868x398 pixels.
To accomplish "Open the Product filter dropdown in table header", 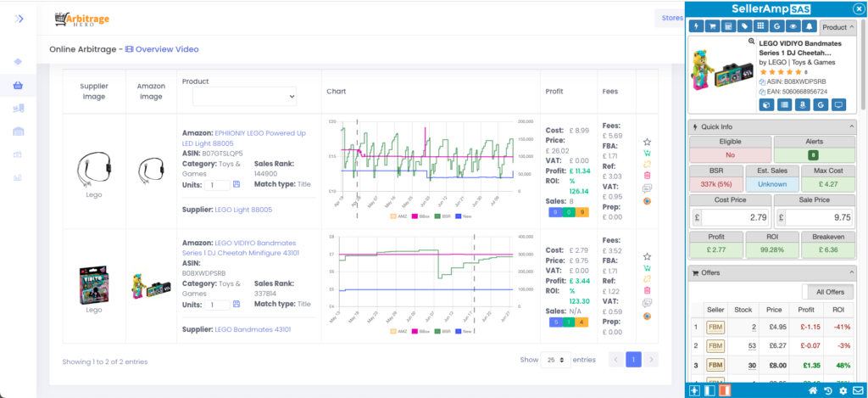I will pos(245,97).
